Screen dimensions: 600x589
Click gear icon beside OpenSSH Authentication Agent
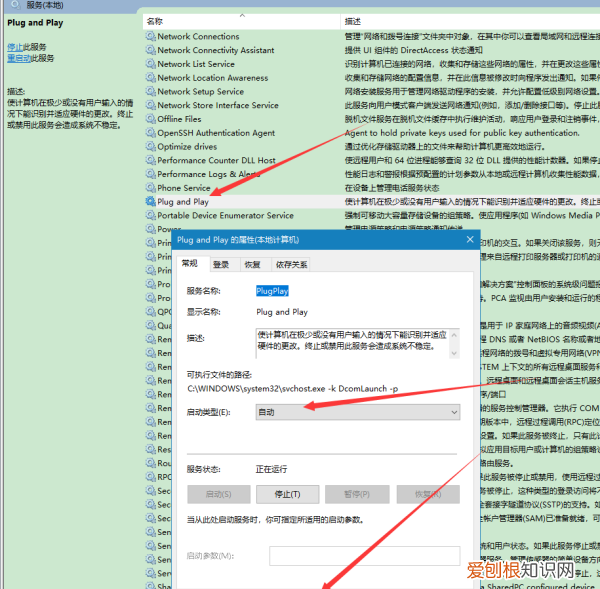pos(151,133)
